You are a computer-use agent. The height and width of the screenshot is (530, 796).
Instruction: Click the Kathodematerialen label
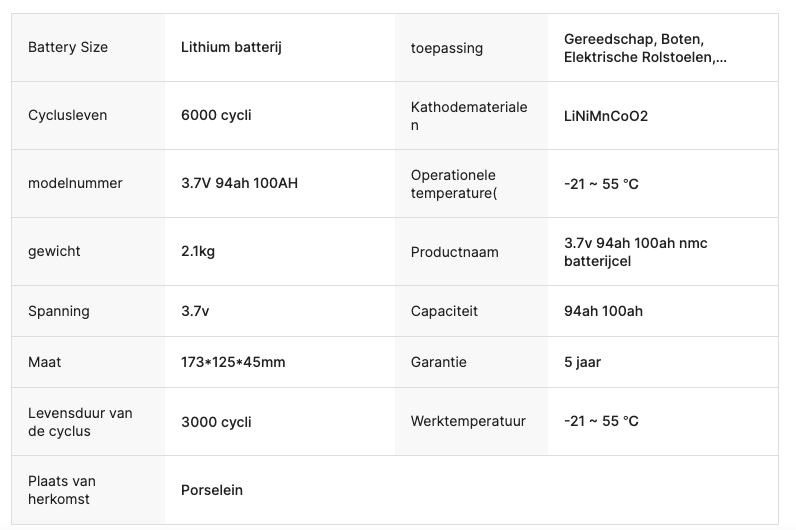469,116
